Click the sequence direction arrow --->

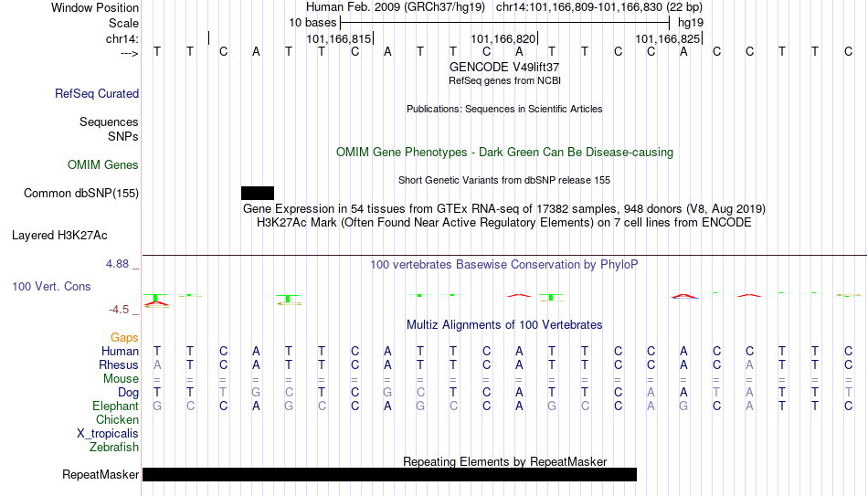(x=130, y=53)
